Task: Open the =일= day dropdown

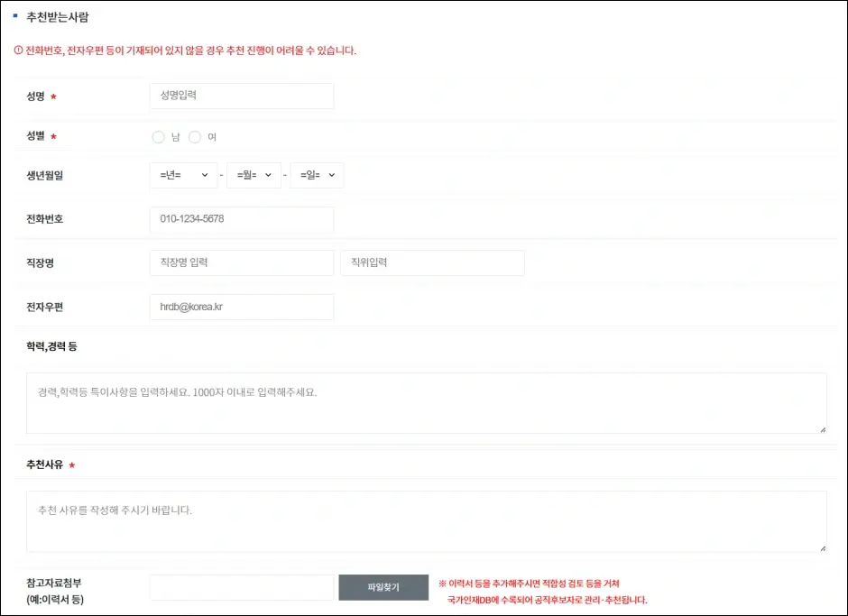Action: tap(317, 175)
